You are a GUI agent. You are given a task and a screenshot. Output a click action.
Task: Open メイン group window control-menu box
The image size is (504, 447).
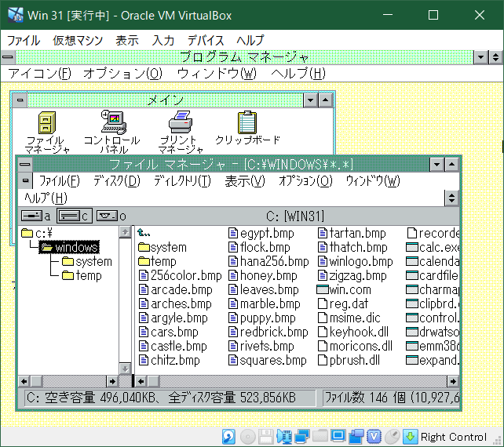[20, 100]
